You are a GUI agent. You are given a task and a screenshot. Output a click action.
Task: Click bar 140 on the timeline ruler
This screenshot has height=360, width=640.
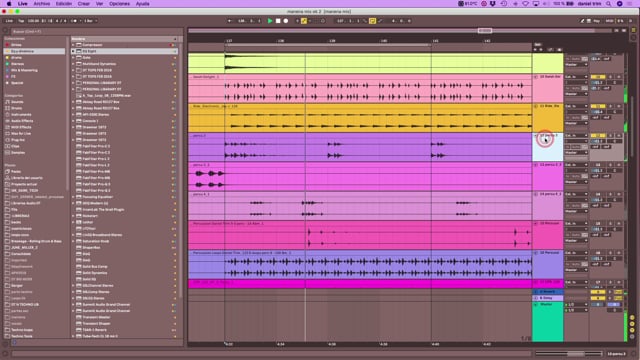click(x=384, y=41)
